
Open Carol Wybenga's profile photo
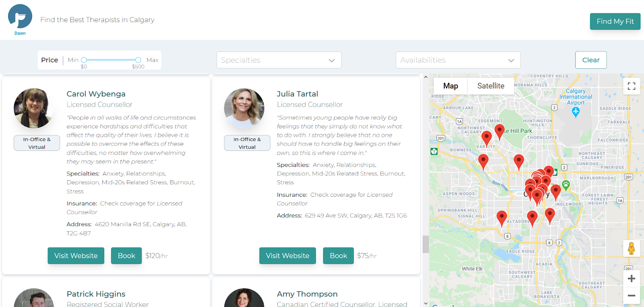[33, 108]
